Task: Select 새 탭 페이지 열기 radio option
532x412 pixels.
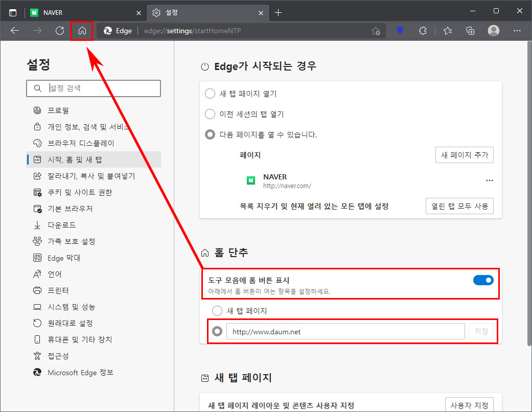Action: pos(210,94)
